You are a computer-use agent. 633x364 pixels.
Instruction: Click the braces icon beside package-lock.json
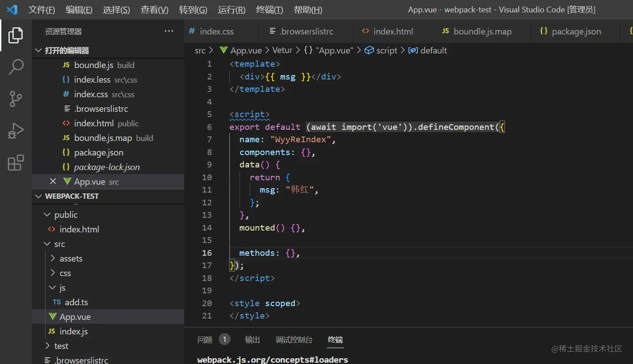coord(66,167)
